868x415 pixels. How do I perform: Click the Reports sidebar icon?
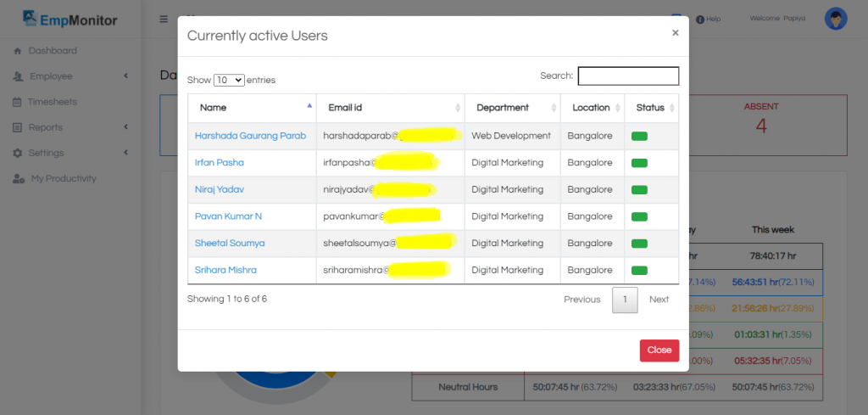pyautogui.click(x=17, y=127)
